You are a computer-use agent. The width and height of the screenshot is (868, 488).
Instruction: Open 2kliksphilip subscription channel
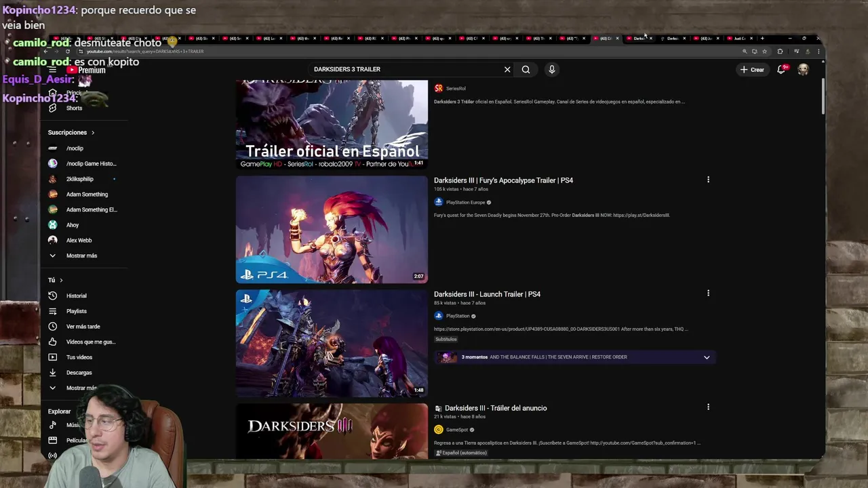[x=79, y=179]
